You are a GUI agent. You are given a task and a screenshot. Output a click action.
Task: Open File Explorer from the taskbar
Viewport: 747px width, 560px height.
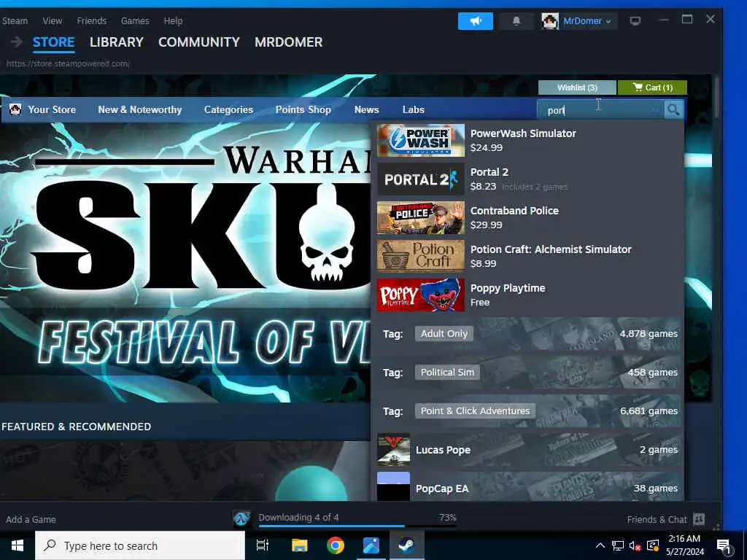[x=300, y=545]
